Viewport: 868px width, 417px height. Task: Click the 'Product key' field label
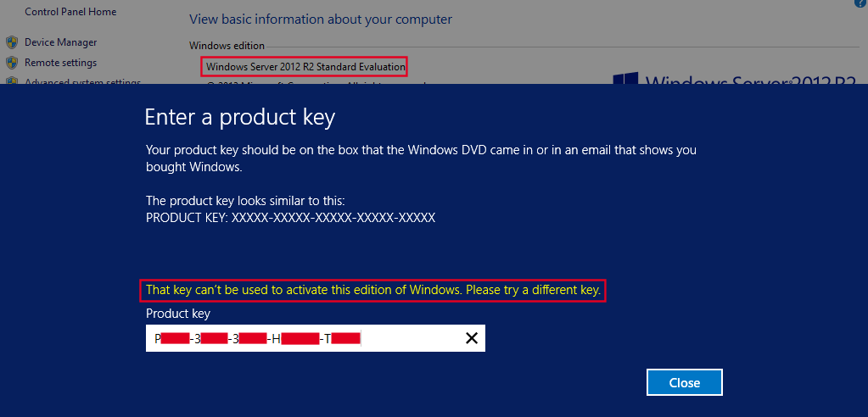[177, 314]
